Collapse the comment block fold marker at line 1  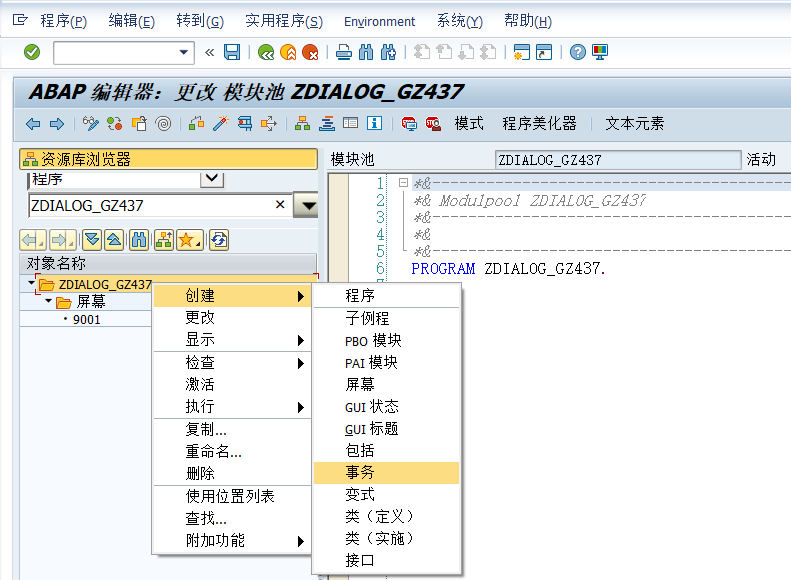(403, 182)
